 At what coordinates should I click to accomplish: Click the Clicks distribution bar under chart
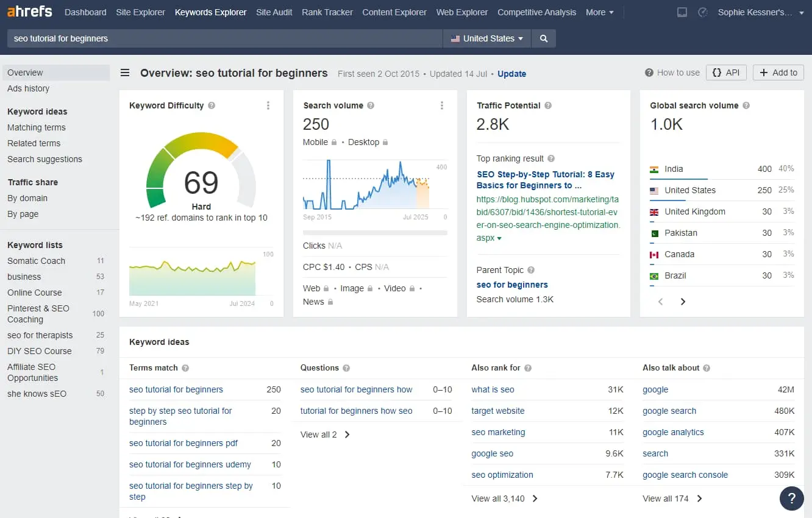(375, 233)
